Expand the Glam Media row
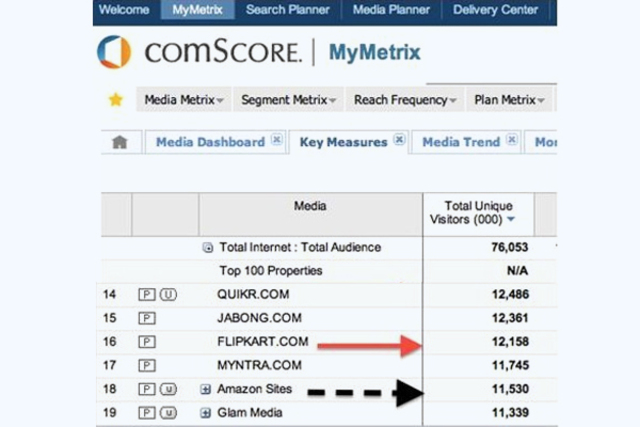Screen dimensions: 640x427 [205, 413]
